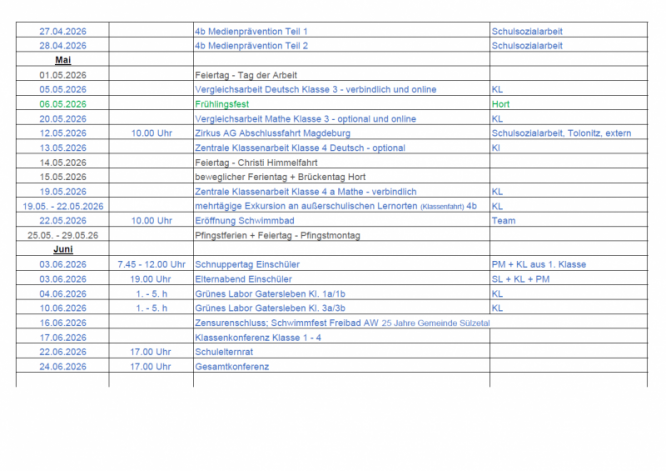This screenshot has width=666, height=471.
Task: Click Schulsozialarbeit, Tolonitz, extern cell
Action: [x=561, y=133]
